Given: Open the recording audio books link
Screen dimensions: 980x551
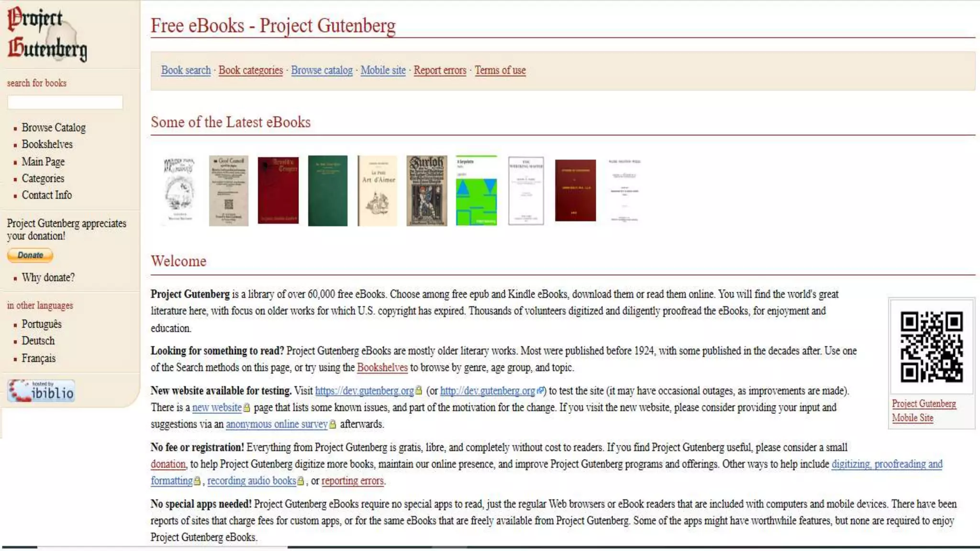Looking at the screenshot, I should point(252,481).
